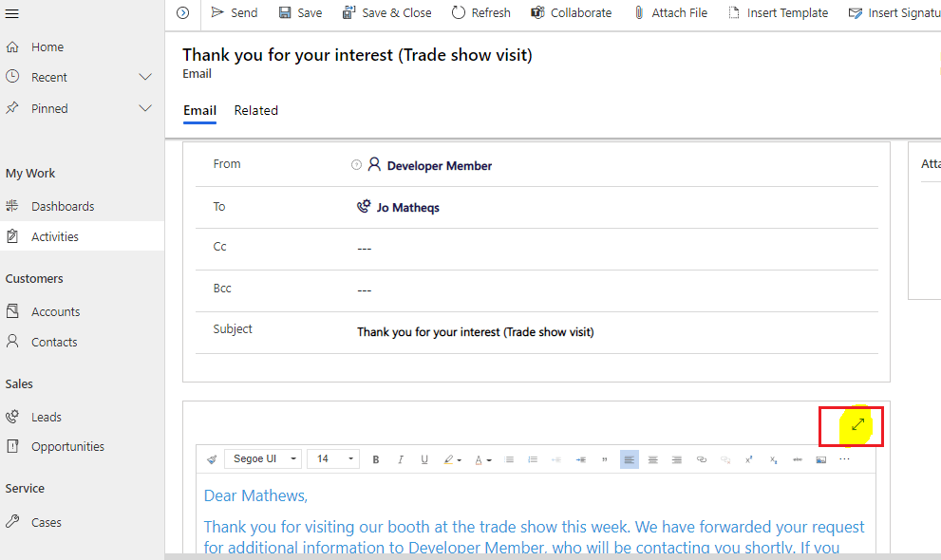The width and height of the screenshot is (941, 560).
Task: Toggle italic text formatting
Action: [x=401, y=459]
